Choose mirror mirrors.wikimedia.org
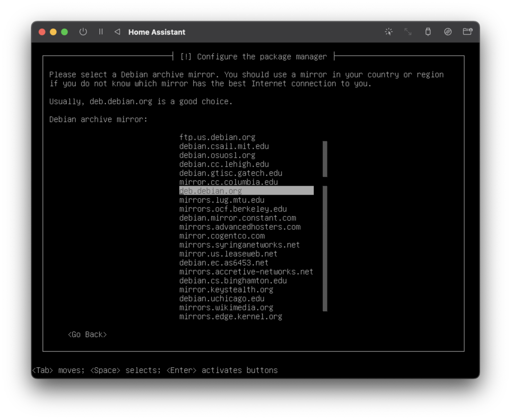 tap(226, 308)
